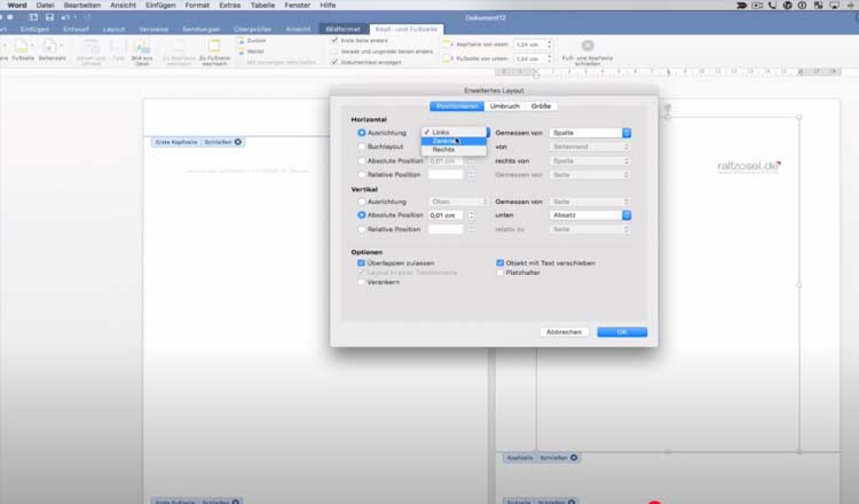Choose Links in alignment dropdown list

coord(453,132)
